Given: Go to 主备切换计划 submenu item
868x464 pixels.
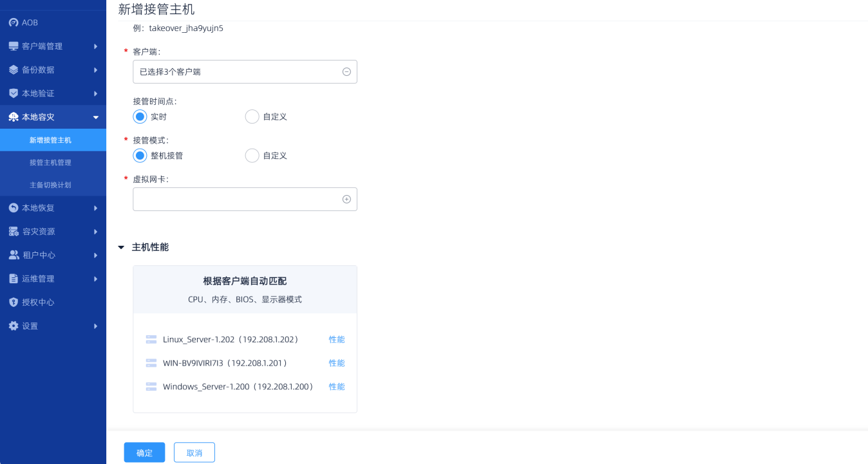Looking at the screenshot, I should pos(50,185).
